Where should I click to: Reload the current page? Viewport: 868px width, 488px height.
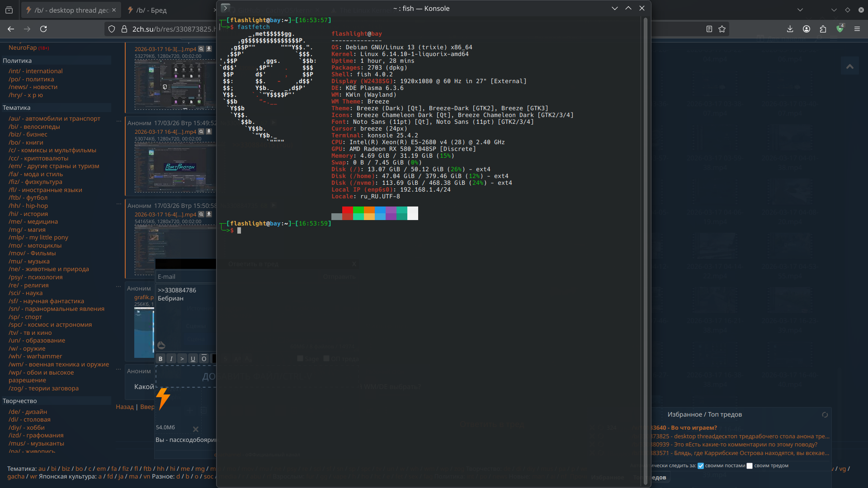click(43, 29)
